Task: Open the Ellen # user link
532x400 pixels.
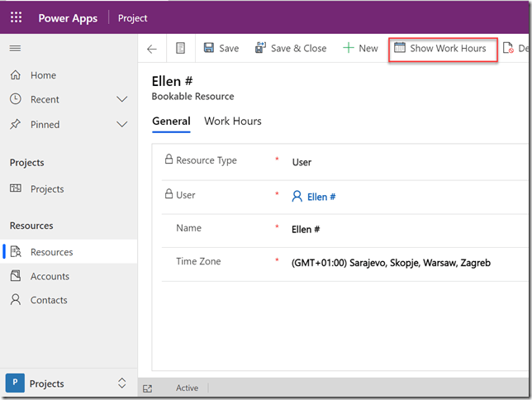Action: 321,198
